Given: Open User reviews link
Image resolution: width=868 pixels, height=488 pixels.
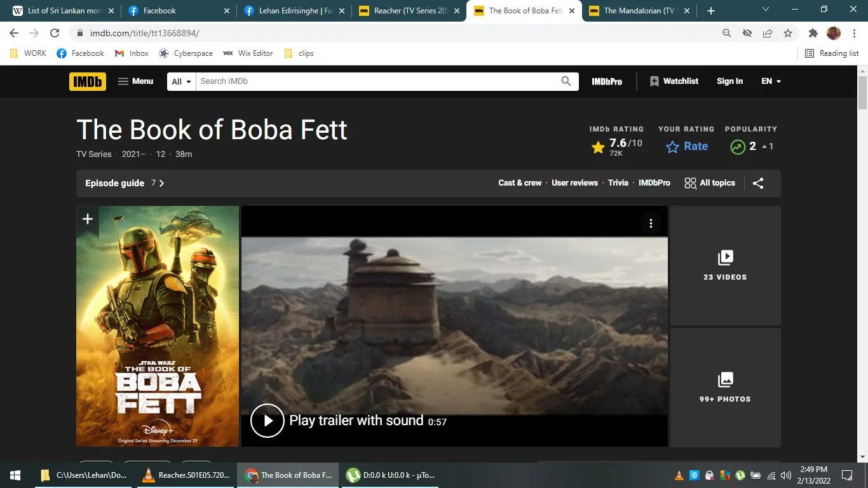Looking at the screenshot, I should [574, 183].
